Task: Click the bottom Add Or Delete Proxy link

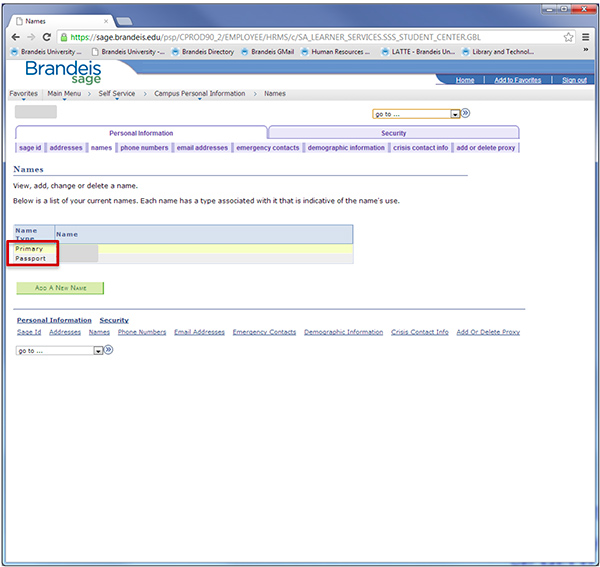Action: pyautogui.click(x=488, y=332)
